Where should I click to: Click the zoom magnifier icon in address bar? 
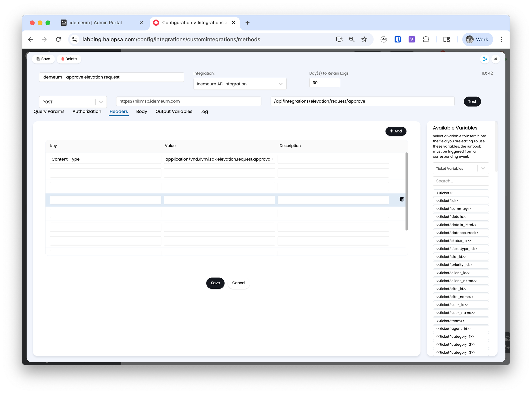click(352, 39)
